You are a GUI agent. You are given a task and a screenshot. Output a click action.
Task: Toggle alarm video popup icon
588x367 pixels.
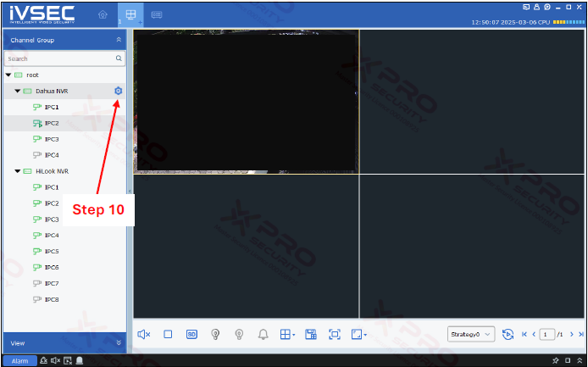pos(68,360)
